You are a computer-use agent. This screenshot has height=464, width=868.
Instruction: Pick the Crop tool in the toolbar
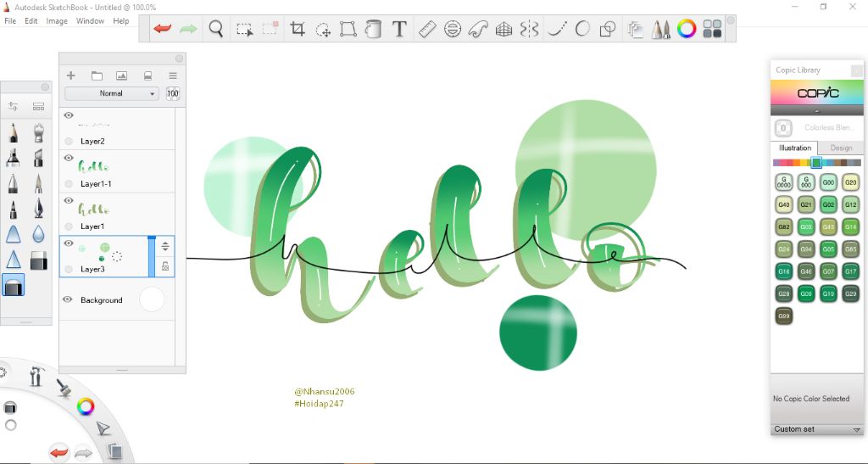pos(298,29)
